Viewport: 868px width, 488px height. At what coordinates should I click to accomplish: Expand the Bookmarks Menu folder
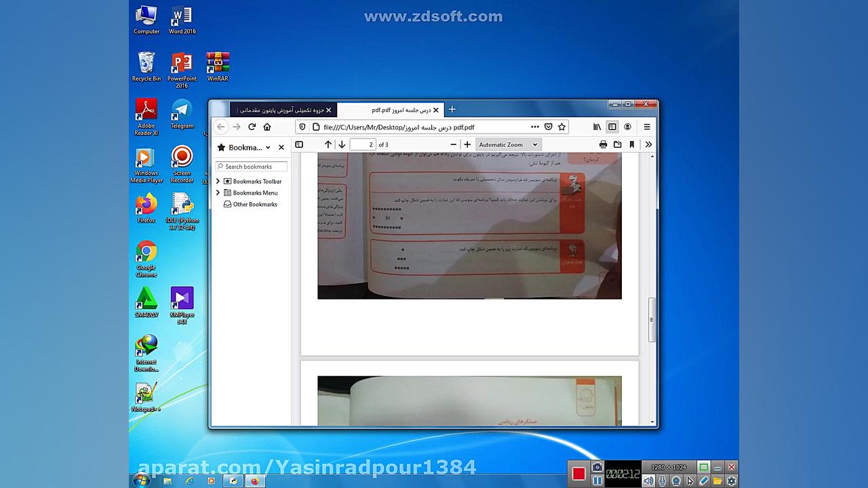(x=218, y=193)
